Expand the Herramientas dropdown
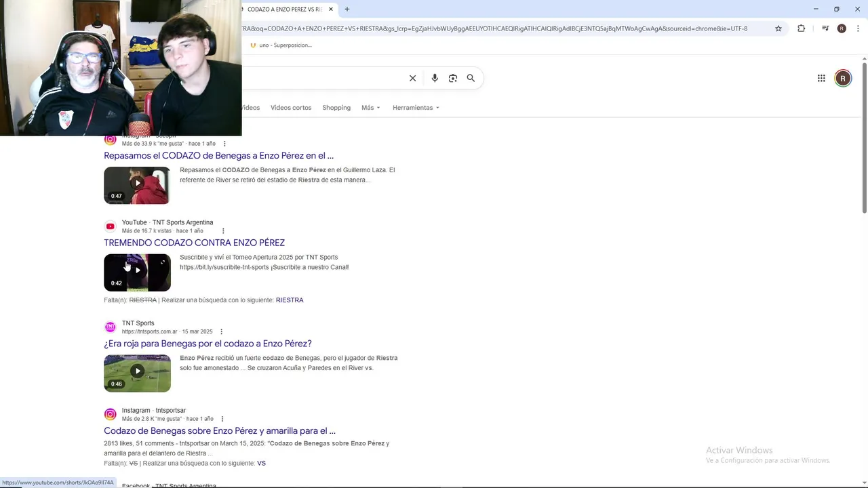The image size is (868, 488). [416, 108]
